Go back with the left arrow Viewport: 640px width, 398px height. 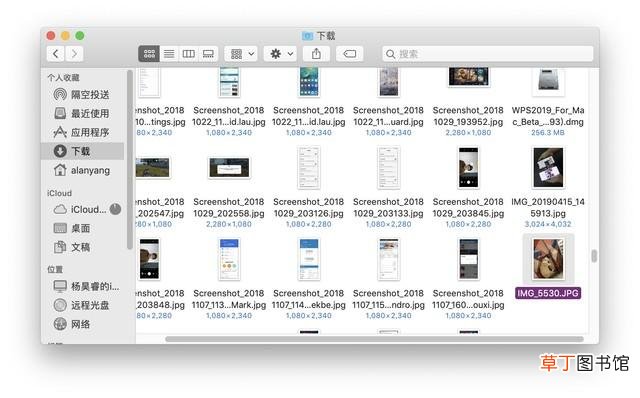point(56,53)
